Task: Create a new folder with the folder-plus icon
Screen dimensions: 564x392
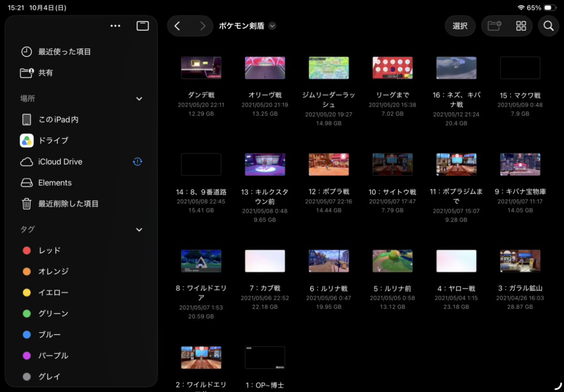Action: tap(494, 26)
